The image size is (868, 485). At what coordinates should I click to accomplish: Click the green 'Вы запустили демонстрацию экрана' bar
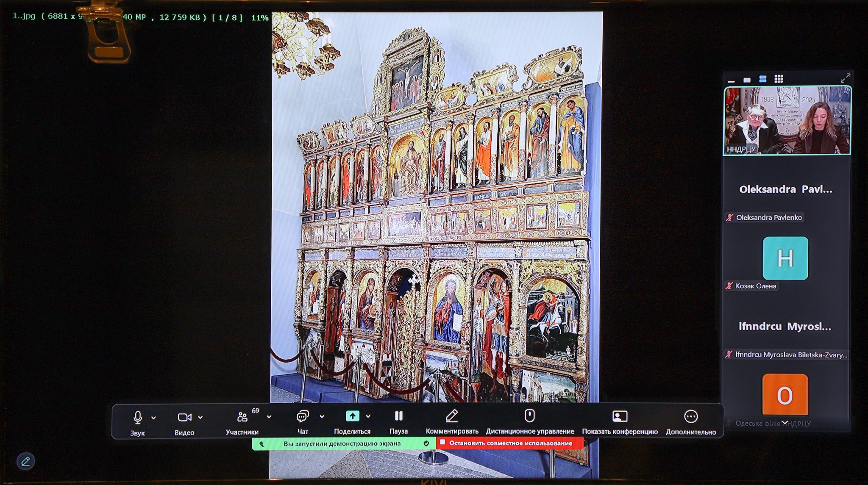pos(344,443)
